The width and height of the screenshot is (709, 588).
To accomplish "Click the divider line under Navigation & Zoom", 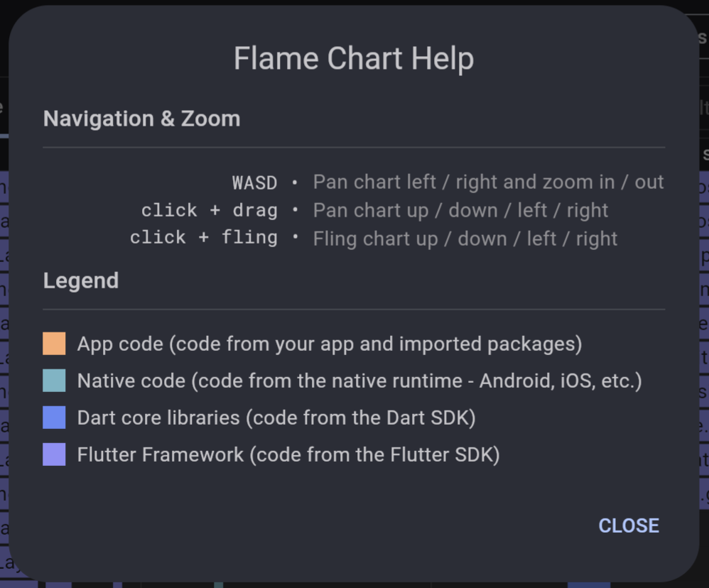I will coord(354,147).
